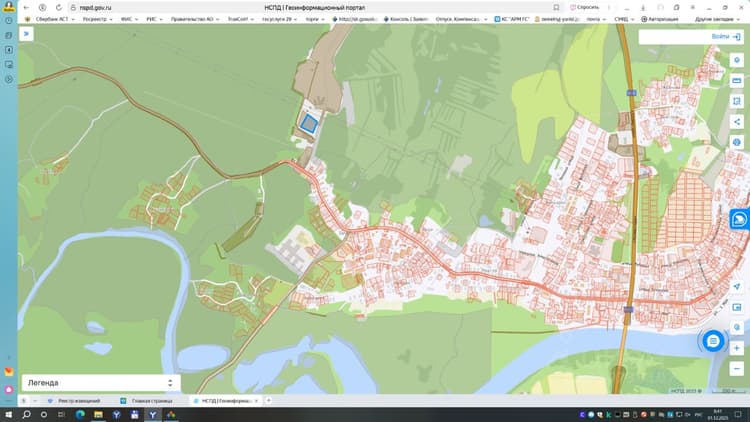The image size is (750, 422).
Task: Open the round blue chat support button
Action: (713, 341)
